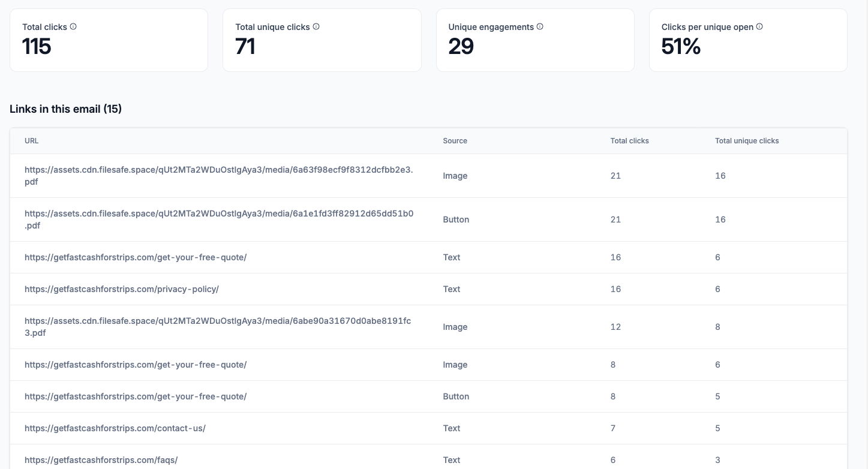Screen dimensions: 868x469
Task: Click the URL ending 6abe90a31670d0abe8191fc3.pdf
Action: (218, 327)
